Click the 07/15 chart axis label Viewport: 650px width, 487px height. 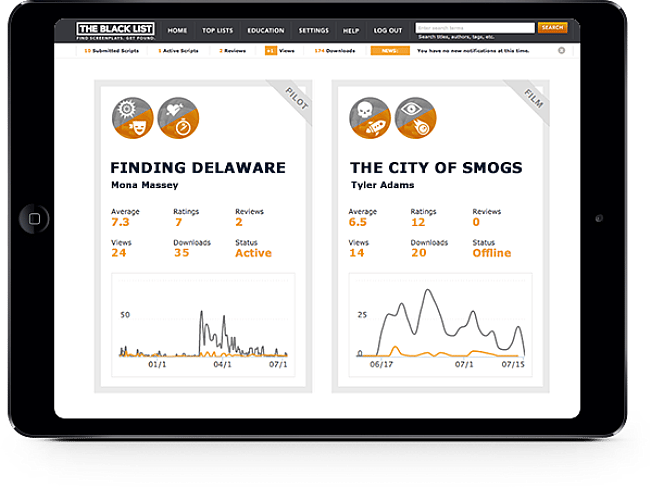click(x=513, y=364)
